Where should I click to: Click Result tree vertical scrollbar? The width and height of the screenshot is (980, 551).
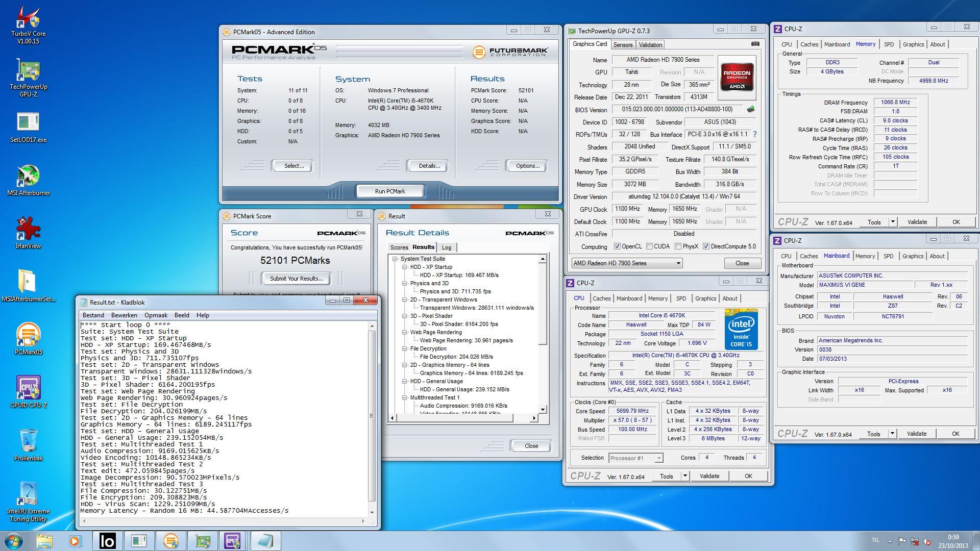pyautogui.click(x=543, y=334)
